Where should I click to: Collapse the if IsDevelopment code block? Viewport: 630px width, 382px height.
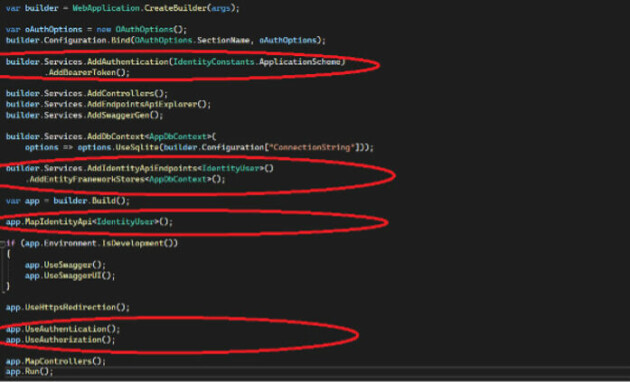point(3,243)
